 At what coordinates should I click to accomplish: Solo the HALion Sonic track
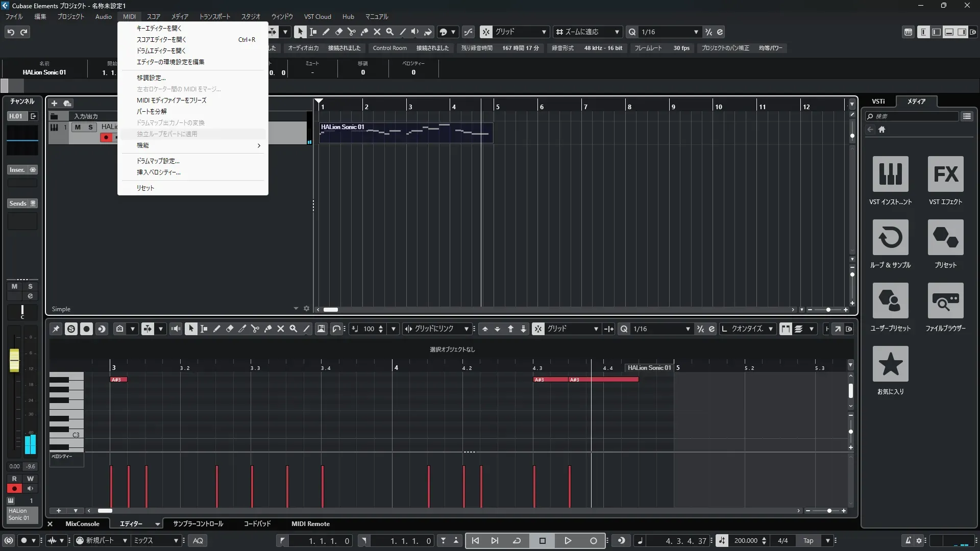pyautogui.click(x=90, y=127)
